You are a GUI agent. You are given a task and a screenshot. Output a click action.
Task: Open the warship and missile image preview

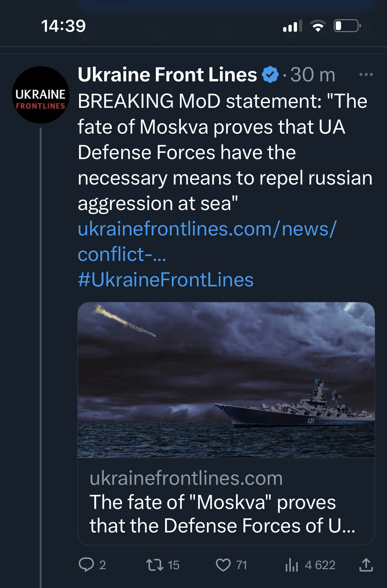pyautogui.click(x=226, y=380)
